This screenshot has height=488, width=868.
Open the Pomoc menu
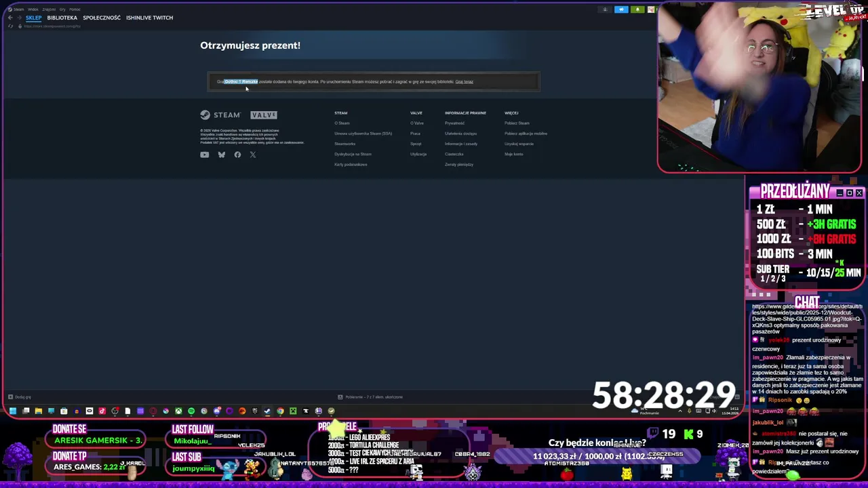[75, 9]
